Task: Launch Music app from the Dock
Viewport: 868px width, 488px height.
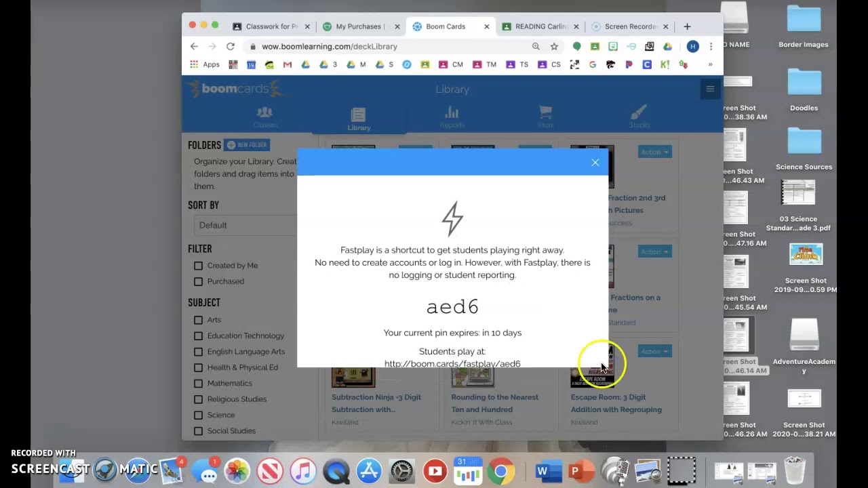Action: pyautogui.click(x=303, y=470)
